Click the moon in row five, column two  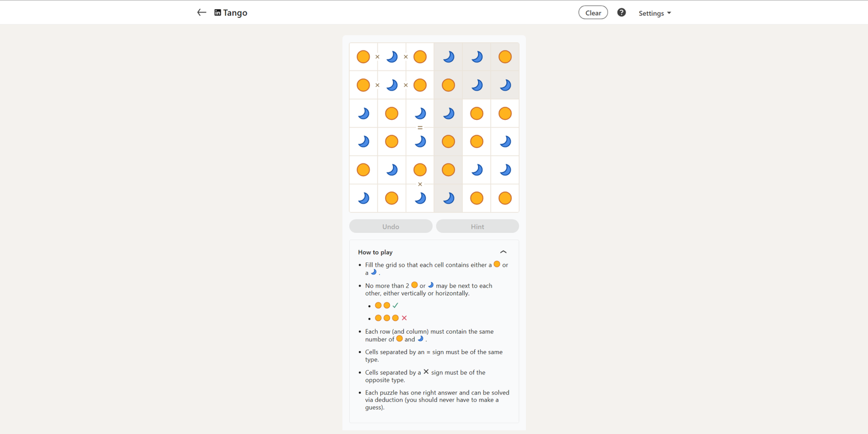[x=392, y=170]
